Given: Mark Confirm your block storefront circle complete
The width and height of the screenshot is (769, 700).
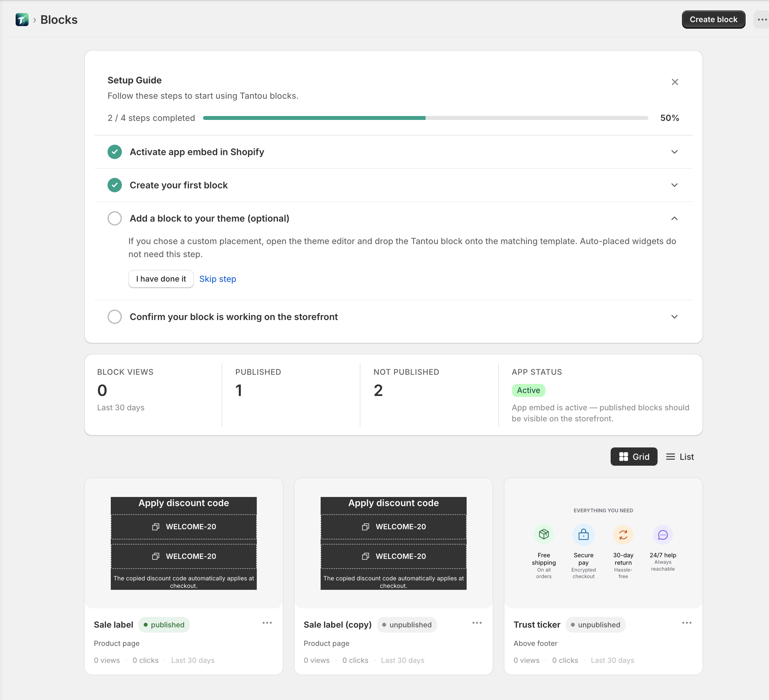Looking at the screenshot, I should click(114, 317).
